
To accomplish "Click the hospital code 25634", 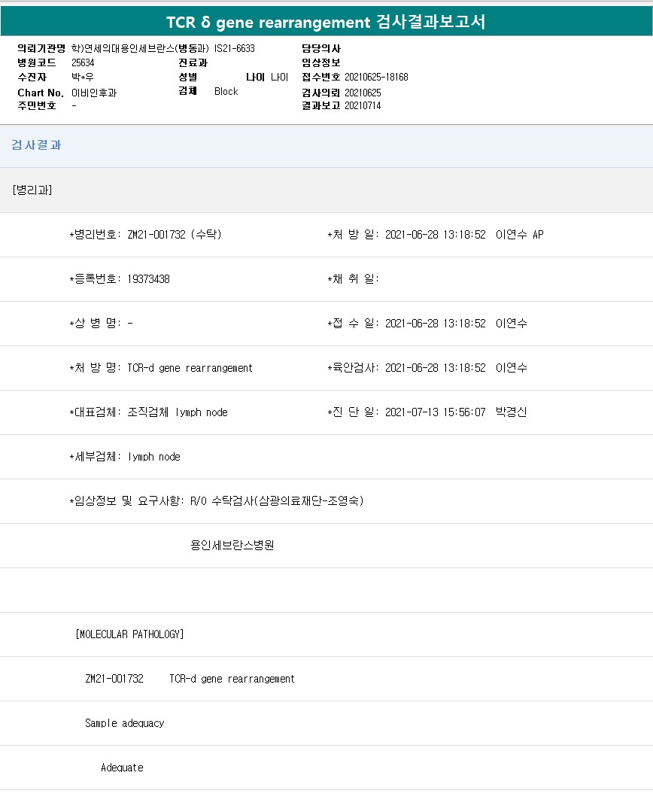I will coord(83,63).
